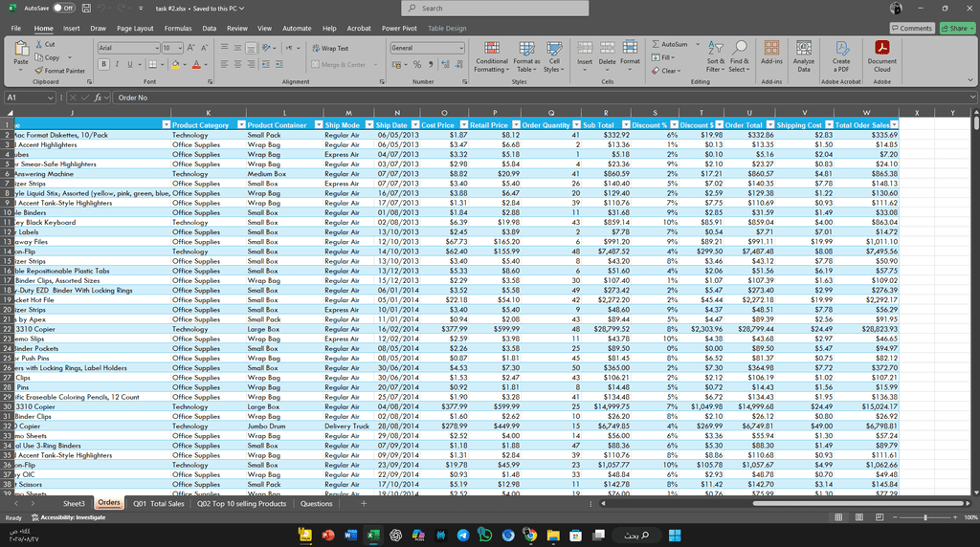Toggle Bold formatting
This screenshot has height=547, width=980.
103,64
